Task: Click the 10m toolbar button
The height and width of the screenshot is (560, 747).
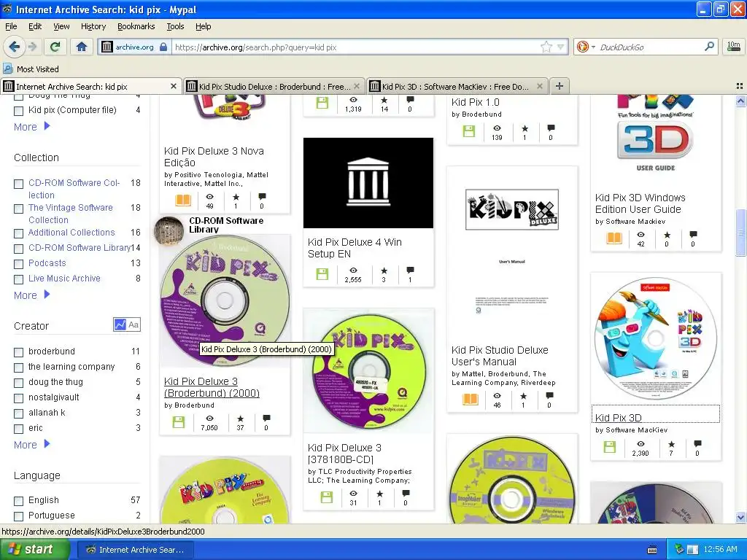Action: (734, 47)
